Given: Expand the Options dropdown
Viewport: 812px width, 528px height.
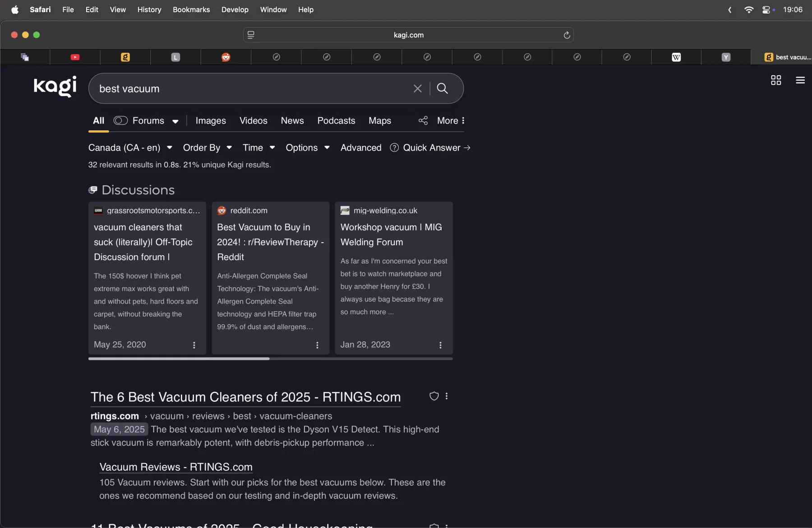Looking at the screenshot, I should pos(308,148).
